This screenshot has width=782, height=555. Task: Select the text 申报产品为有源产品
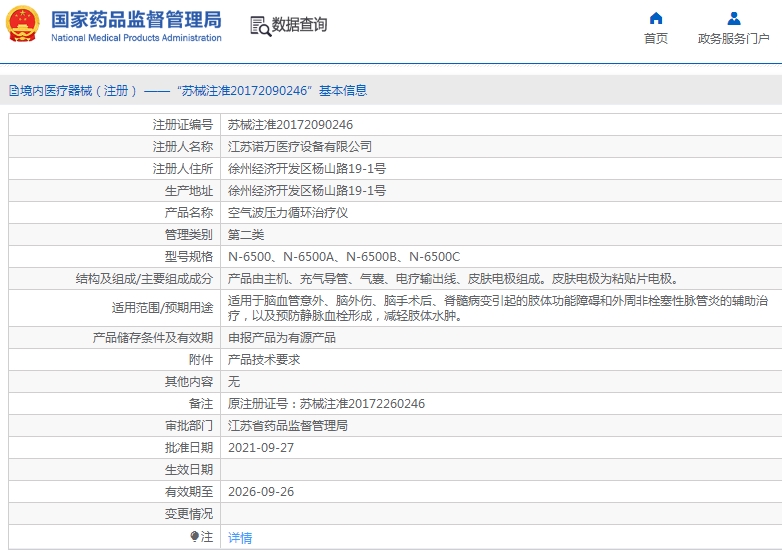(282, 338)
